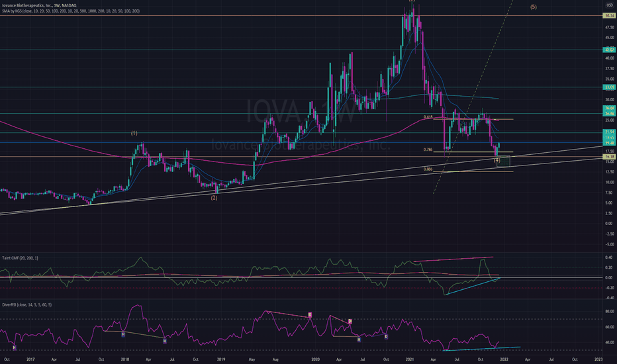Select the 0.786 Fibonacci level label

point(428,150)
